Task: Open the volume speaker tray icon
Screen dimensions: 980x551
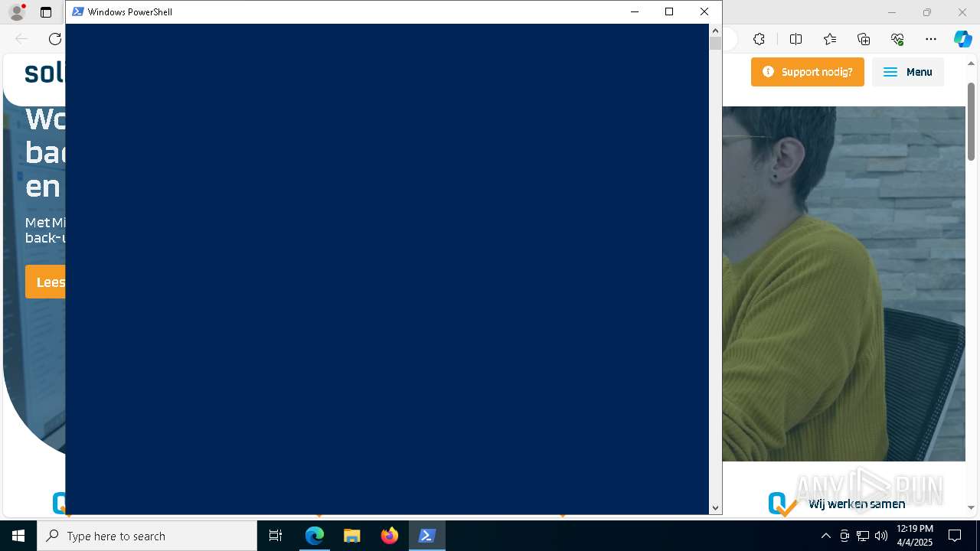Action: pos(881,536)
